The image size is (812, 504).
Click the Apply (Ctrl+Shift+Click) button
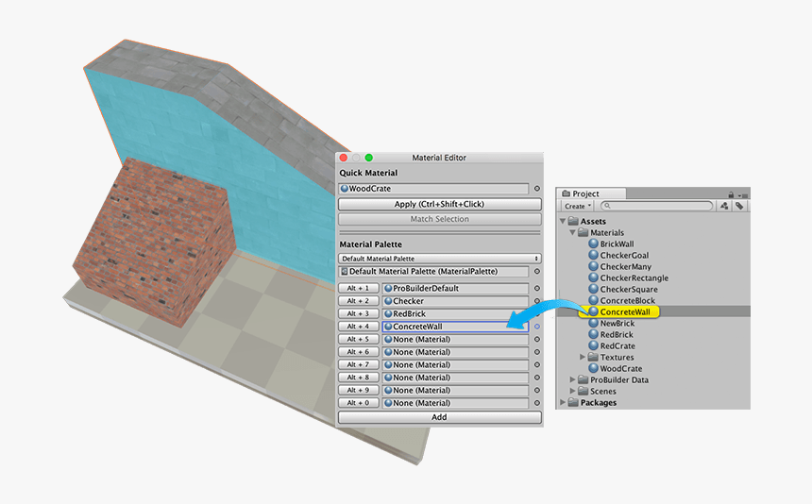pos(439,204)
